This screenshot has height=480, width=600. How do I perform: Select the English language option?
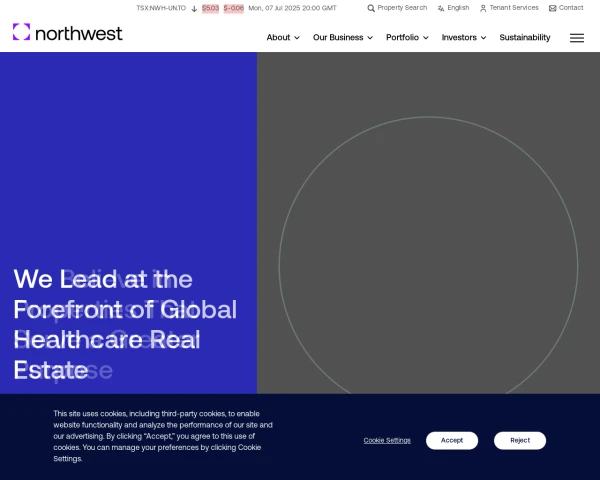[x=458, y=8]
